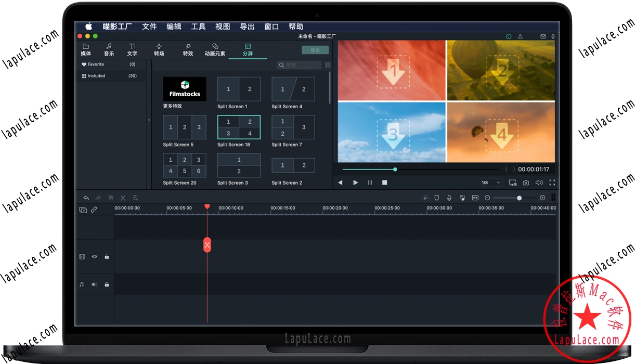Enter fullscreen preview mode
Screen dimensions: 635x364
552,183
